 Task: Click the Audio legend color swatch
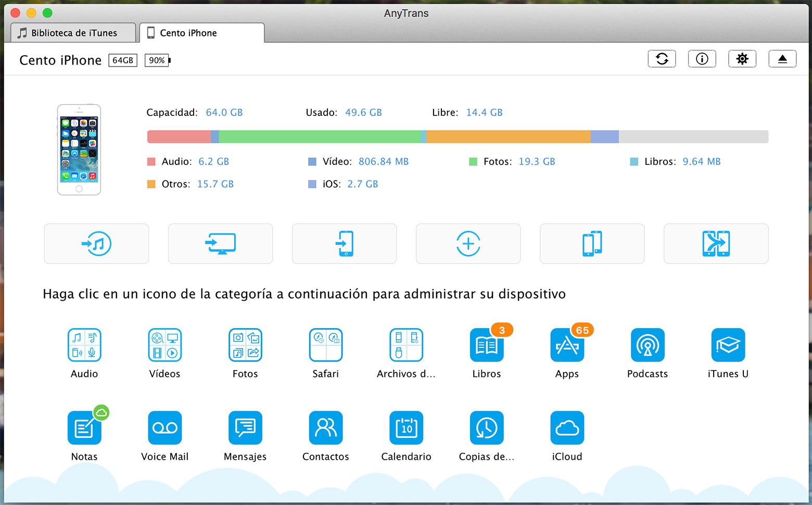[x=151, y=162]
